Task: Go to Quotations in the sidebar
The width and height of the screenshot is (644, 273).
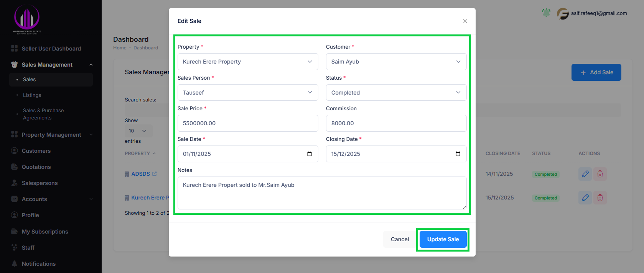Action: 36,167
